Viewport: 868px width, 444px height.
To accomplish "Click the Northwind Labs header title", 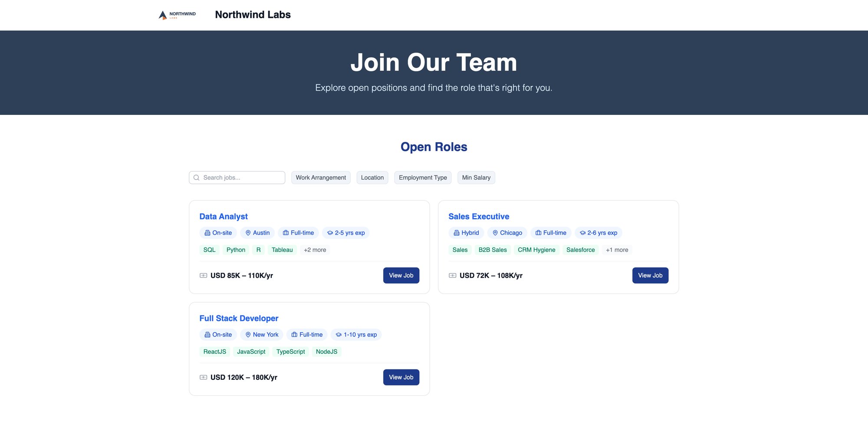I will [x=253, y=15].
